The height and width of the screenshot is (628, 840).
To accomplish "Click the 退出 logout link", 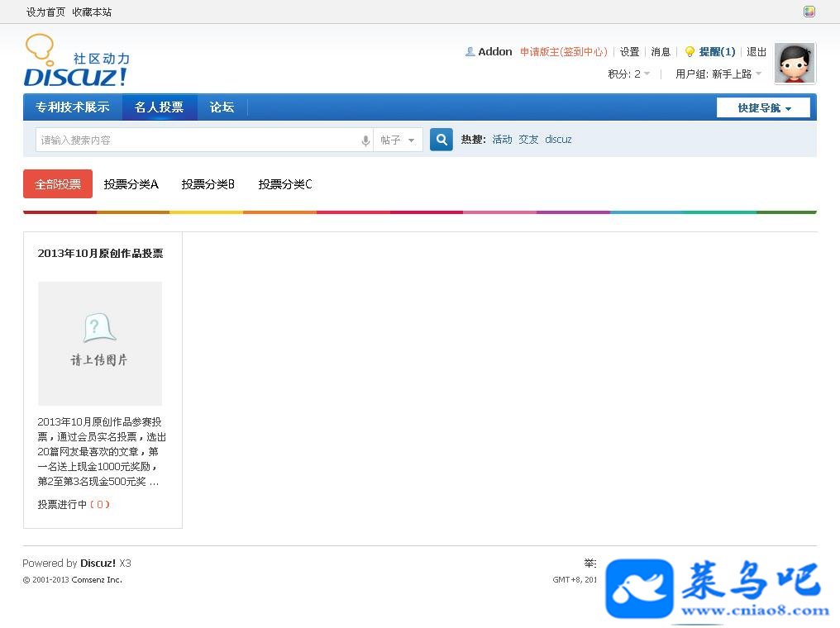I will click(x=756, y=52).
